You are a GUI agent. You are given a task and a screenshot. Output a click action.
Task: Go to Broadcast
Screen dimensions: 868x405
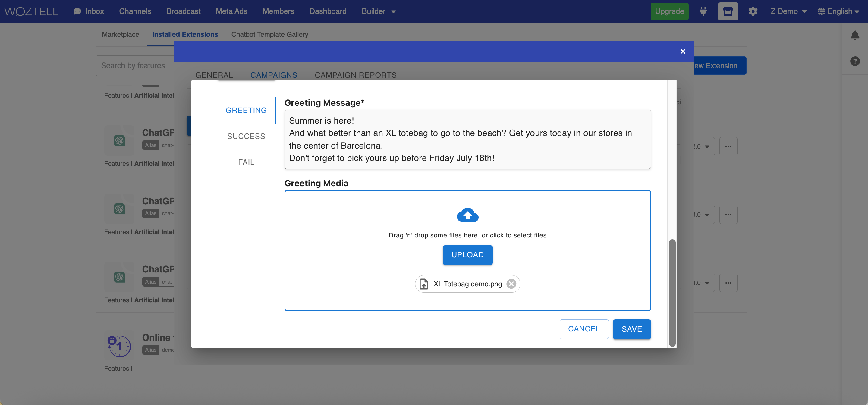(x=183, y=11)
